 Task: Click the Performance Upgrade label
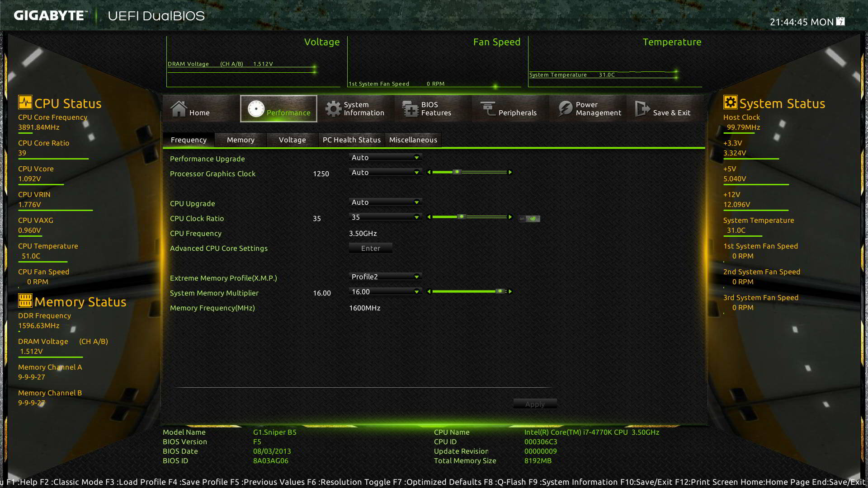(207, 159)
